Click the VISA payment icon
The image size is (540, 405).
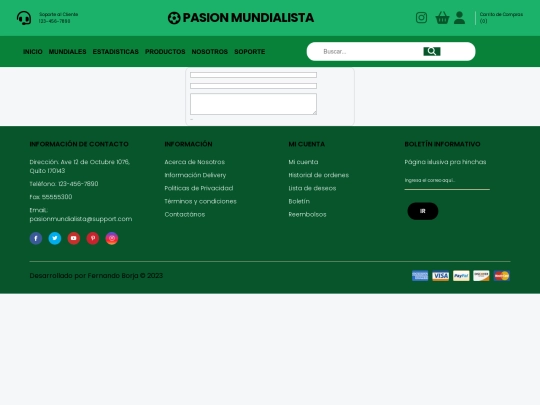click(440, 276)
